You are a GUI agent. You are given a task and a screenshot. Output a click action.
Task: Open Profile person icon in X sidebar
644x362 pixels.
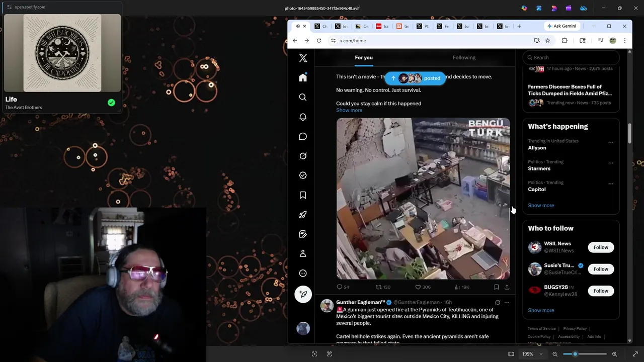303,254
